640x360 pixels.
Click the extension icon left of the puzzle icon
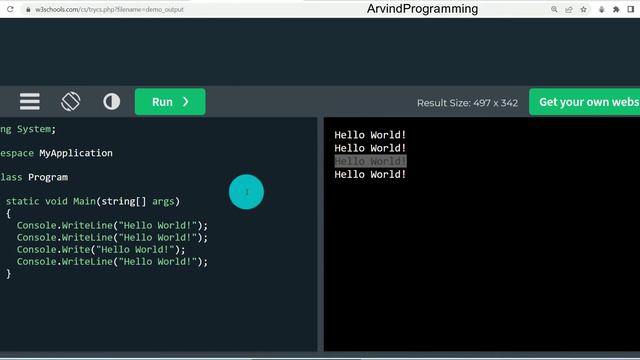tap(601, 9)
